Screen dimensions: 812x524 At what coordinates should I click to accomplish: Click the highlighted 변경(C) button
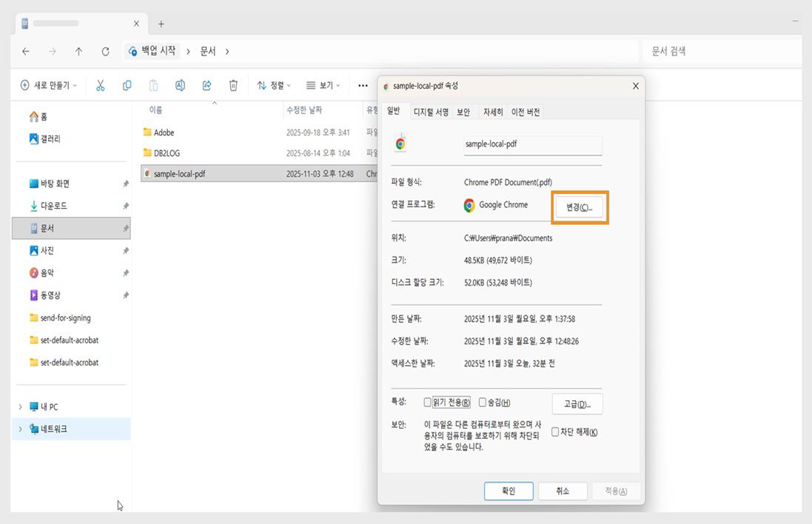580,208
